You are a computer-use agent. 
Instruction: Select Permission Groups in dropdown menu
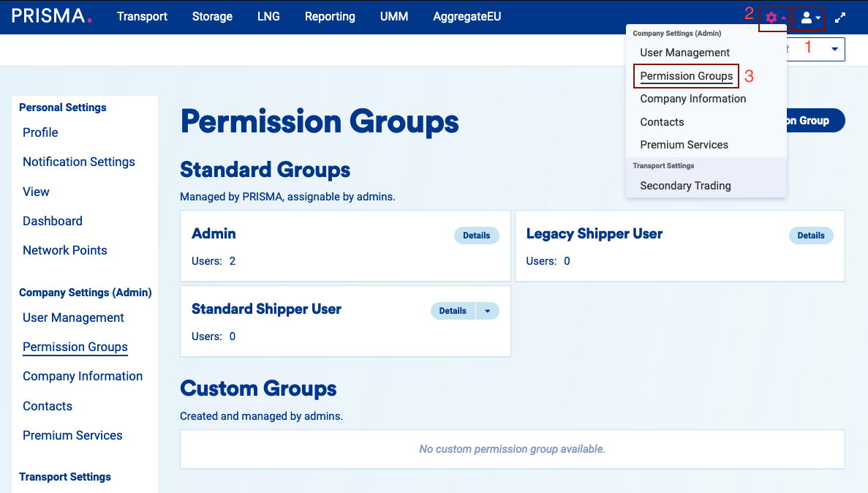coord(686,76)
